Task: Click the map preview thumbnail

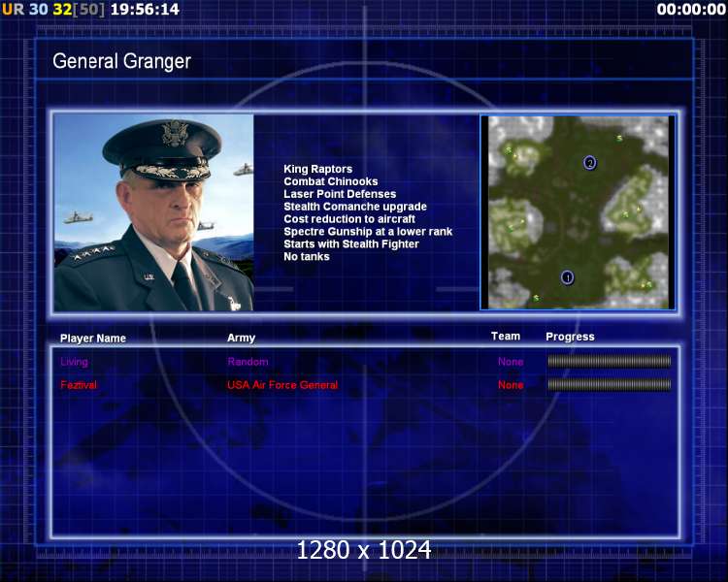Action: tap(578, 212)
